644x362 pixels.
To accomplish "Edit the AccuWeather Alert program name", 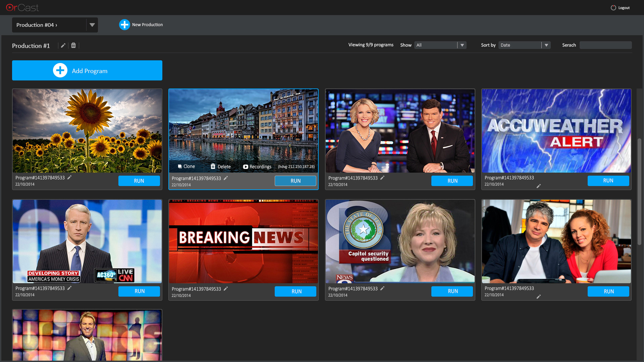I will tap(538, 186).
